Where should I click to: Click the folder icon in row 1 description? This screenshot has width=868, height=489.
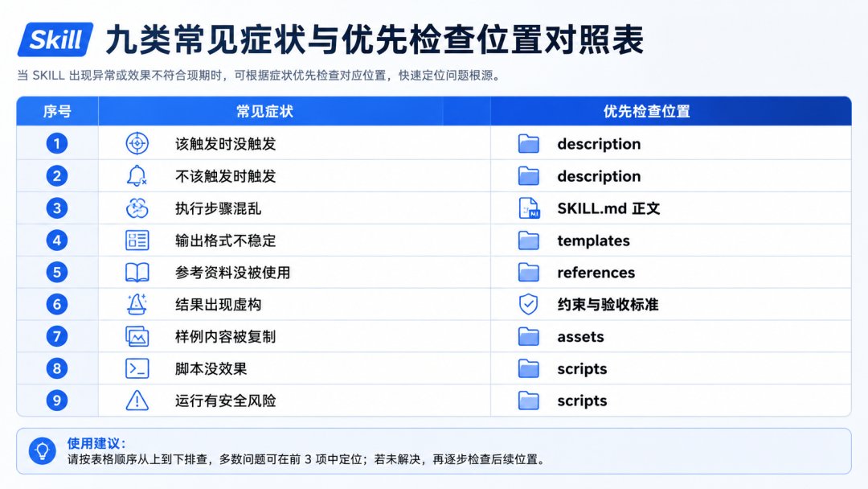click(529, 144)
